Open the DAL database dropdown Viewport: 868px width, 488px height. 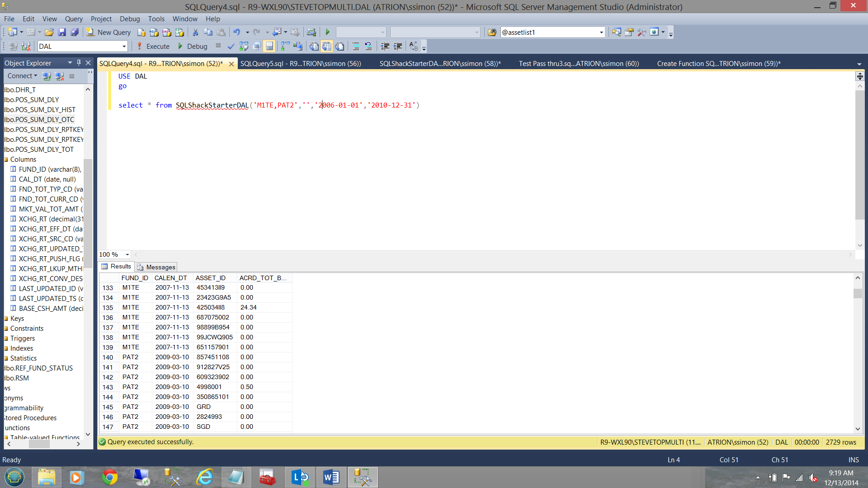click(x=124, y=46)
